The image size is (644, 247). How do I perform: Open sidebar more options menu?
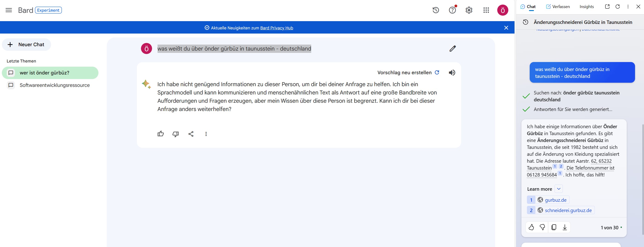pyautogui.click(x=628, y=6)
